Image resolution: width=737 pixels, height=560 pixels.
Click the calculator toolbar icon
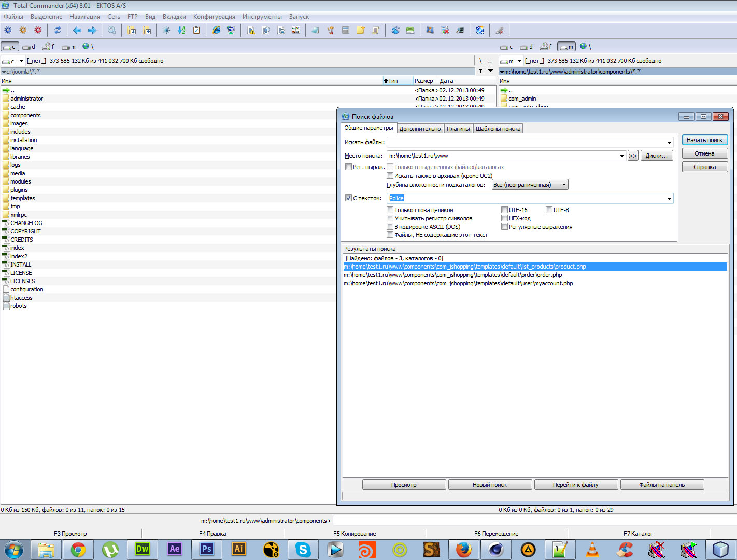pos(346,31)
